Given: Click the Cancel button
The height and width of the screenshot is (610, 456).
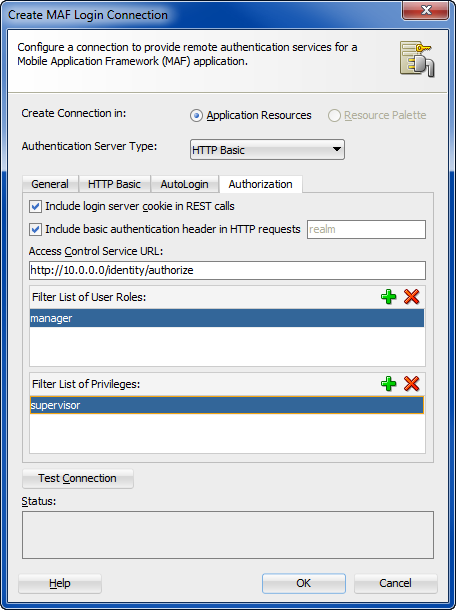Looking at the screenshot, I should (x=395, y=583).
